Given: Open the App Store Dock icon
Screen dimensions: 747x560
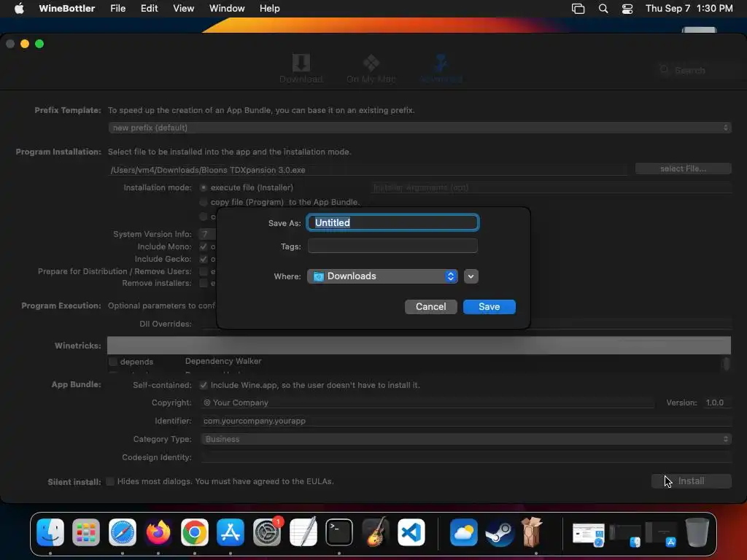Looking at the screenshot, I should (x=231, y=532).
